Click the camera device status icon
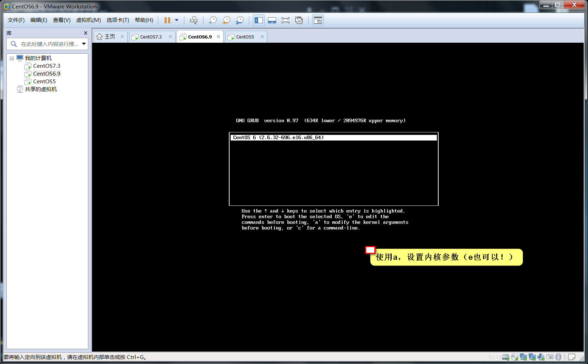 click(x=550, y=357)
